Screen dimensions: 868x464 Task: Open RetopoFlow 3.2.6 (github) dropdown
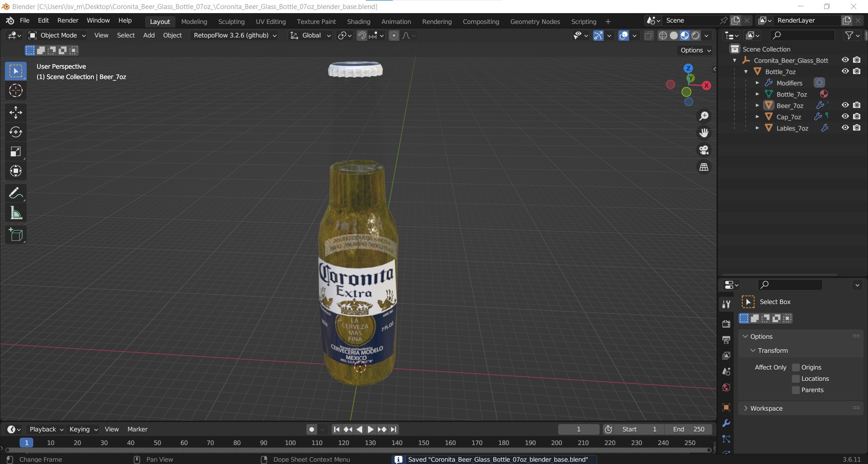(x=235, y=36)
